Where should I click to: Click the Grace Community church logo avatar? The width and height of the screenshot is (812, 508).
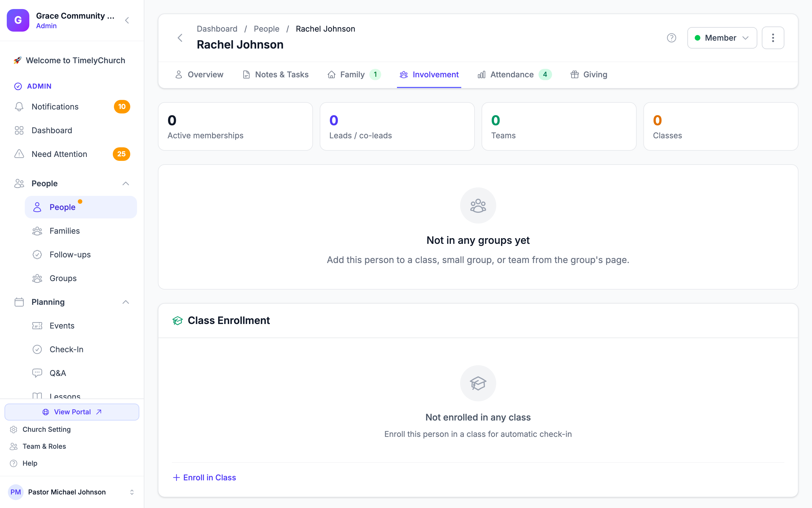(18, 20)
